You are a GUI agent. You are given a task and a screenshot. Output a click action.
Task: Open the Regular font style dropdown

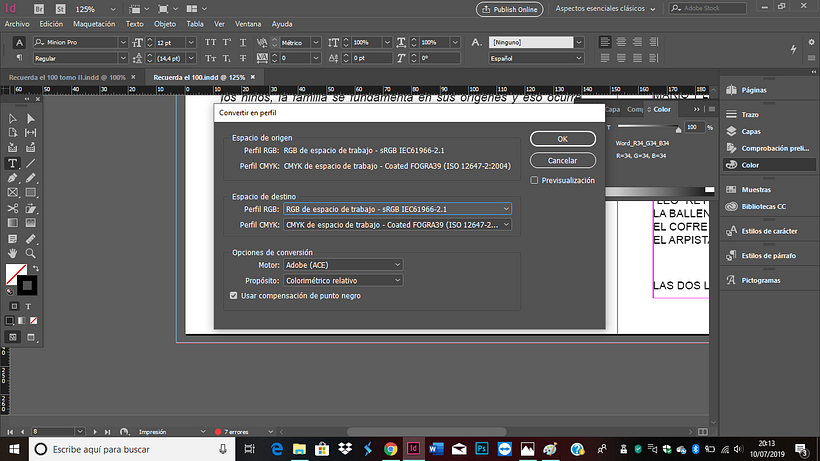[x=123, y=58]
